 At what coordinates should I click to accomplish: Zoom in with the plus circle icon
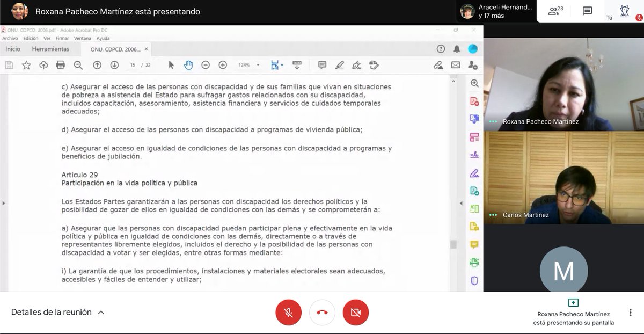(223, 65)
